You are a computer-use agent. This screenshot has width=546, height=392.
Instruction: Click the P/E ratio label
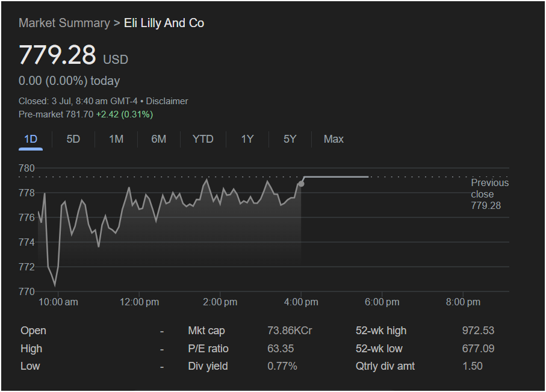click(x=208, y=349)
